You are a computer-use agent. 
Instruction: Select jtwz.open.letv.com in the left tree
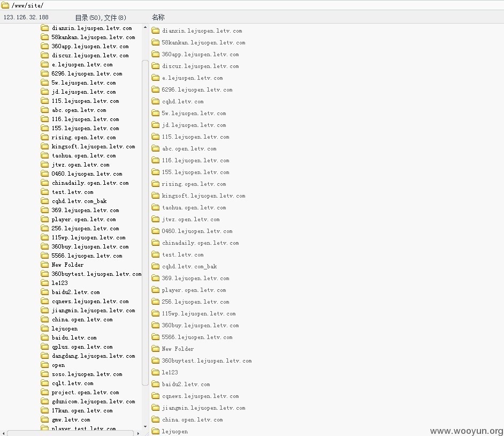click(x=80, y=164)
